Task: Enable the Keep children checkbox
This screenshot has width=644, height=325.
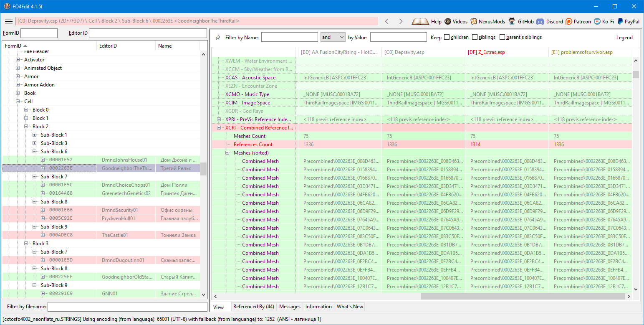Action: point(447,37)
